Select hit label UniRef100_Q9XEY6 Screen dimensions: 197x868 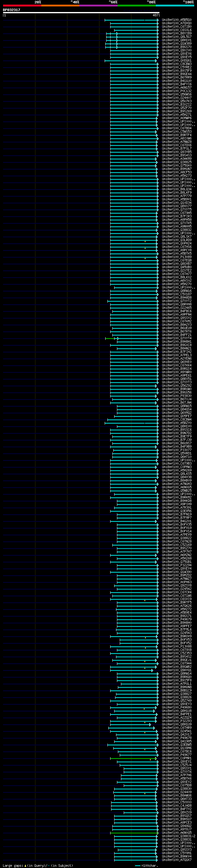point(177,54)
